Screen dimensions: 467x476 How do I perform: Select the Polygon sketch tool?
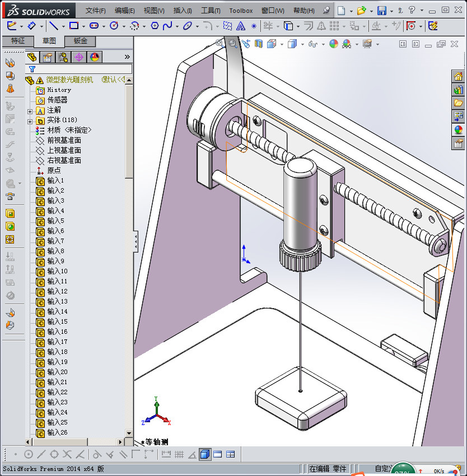click(x=155, y=26)
